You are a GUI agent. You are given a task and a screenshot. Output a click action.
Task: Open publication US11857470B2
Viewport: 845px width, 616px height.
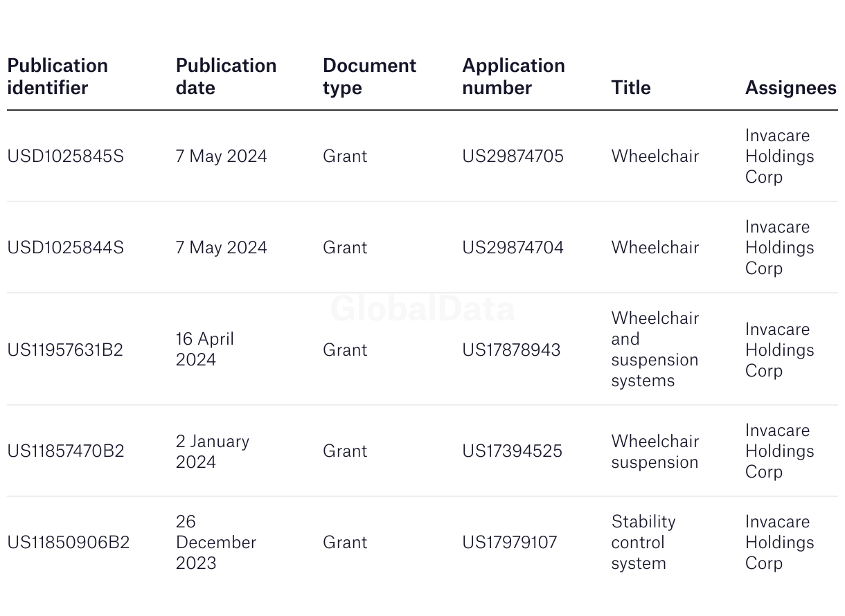[x=66, y=451]
